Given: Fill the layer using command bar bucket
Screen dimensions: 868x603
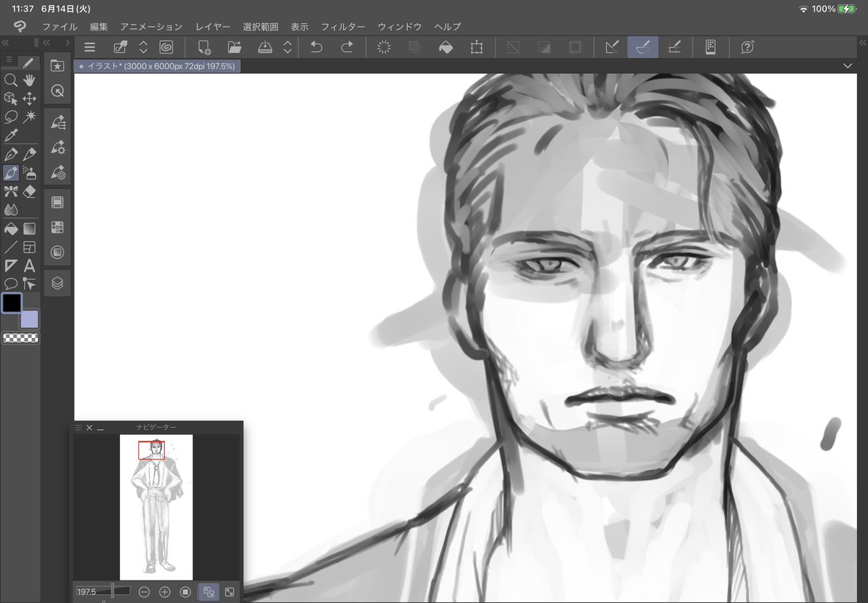Looking at the screenshot, I should point(446,47).
